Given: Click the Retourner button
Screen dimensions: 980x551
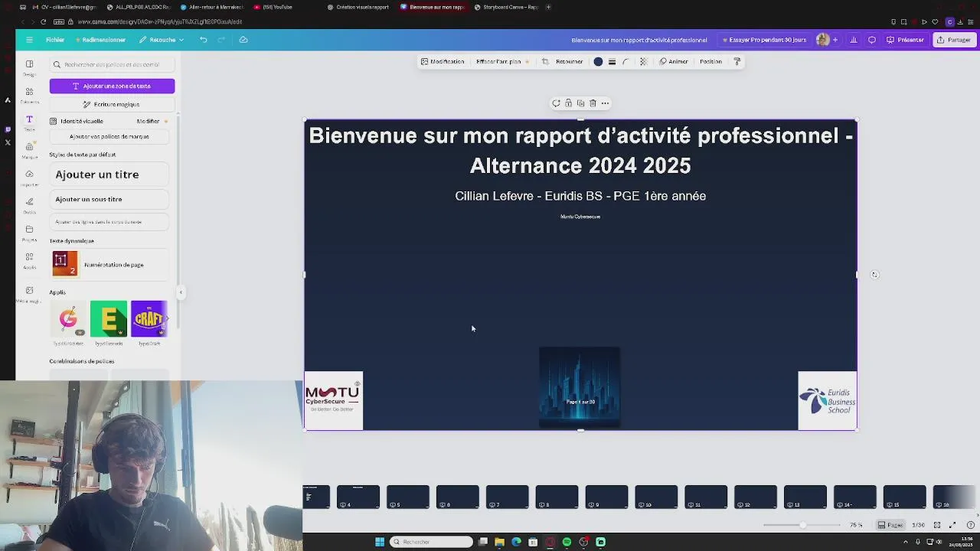Looking at the screenshot, I should pyautogui.click(x=569, y=61).
